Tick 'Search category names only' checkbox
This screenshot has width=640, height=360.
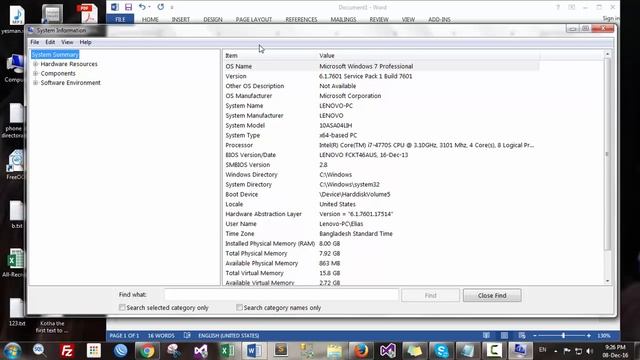tap(239, 307)
